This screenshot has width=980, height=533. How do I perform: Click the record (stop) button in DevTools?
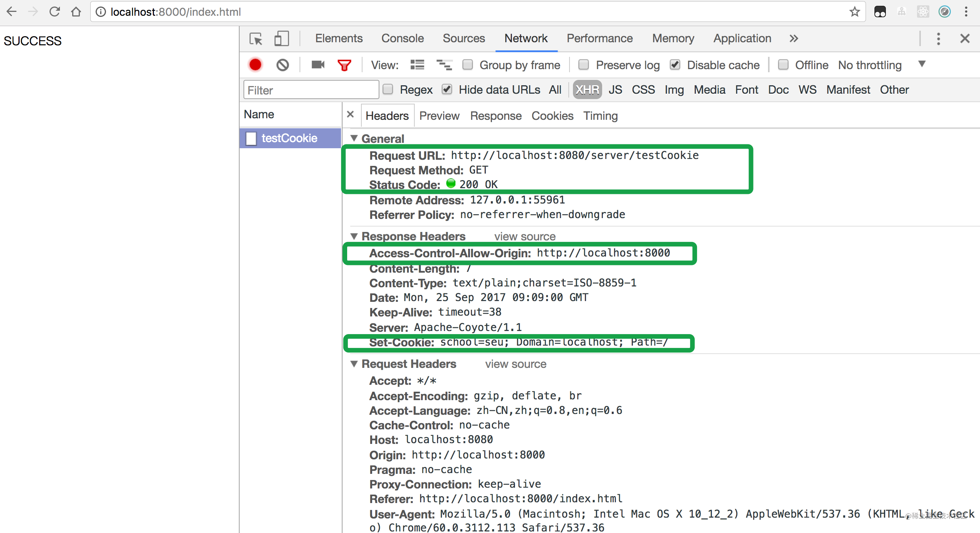[256, 65]
